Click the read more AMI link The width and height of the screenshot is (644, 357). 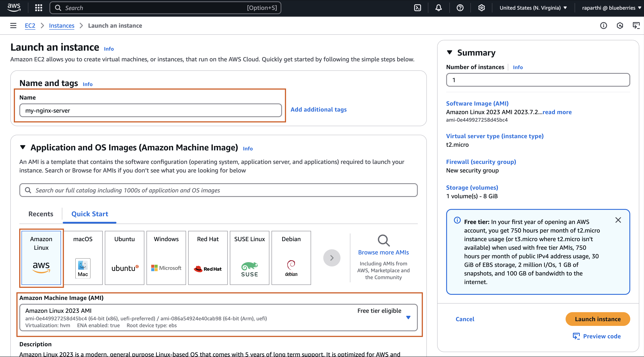tap(557, 112)
